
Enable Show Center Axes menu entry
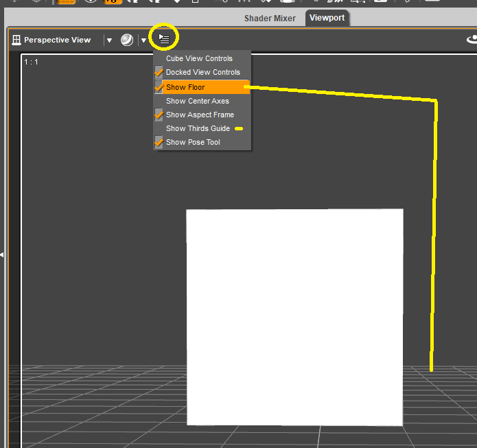tap(202, 101)
